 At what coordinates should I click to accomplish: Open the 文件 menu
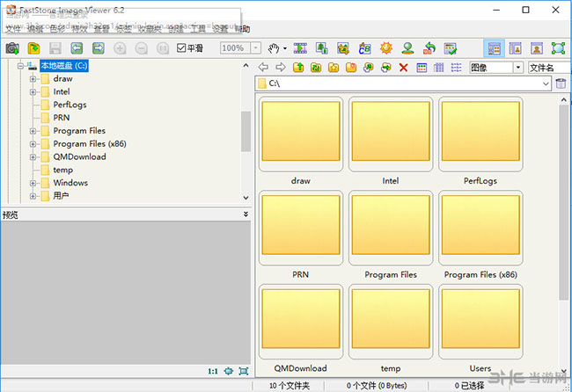tap(13, 29)
